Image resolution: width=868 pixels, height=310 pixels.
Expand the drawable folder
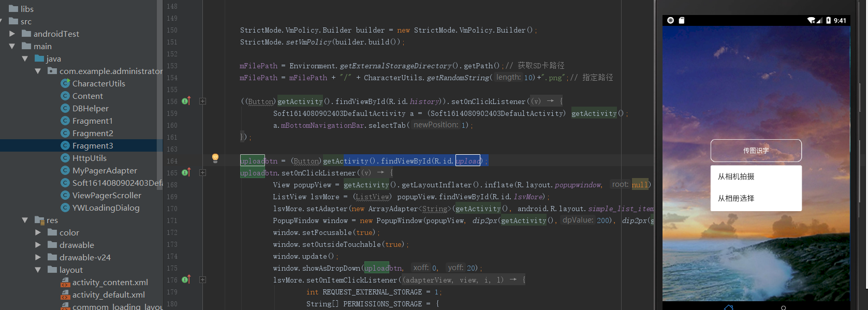(38, 245)
